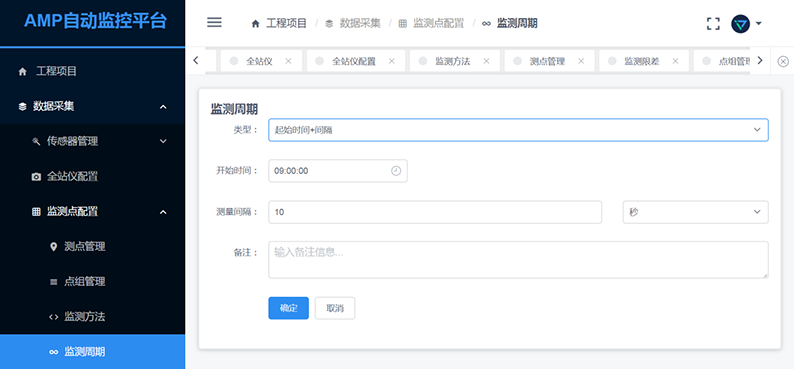Image resolution: width=794 pixels, height=369 pixels.
Task: Switch to the 测点管理 tab
Action: pos(549,61)
